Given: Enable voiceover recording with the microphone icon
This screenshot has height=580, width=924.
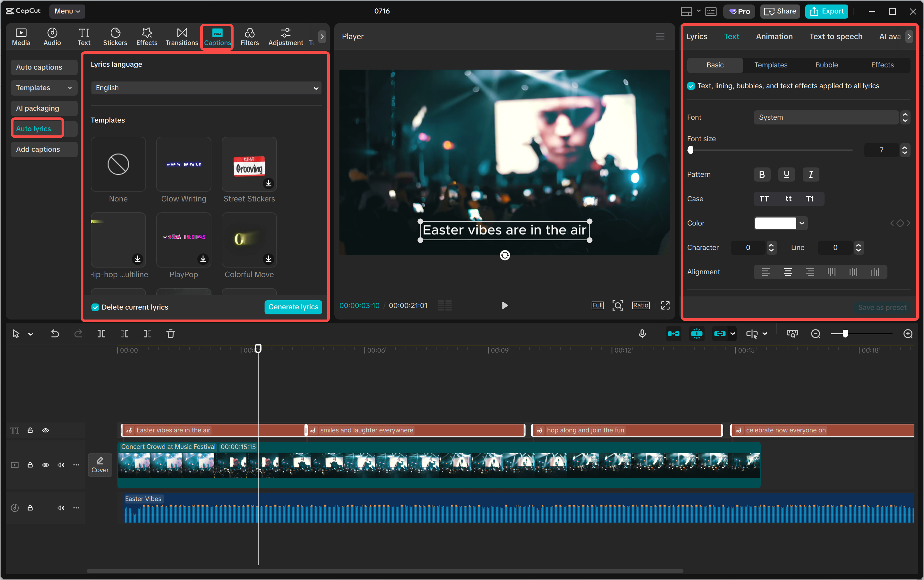Looking at the screenshot, I should pyautogui.click(x=642, y=333).
